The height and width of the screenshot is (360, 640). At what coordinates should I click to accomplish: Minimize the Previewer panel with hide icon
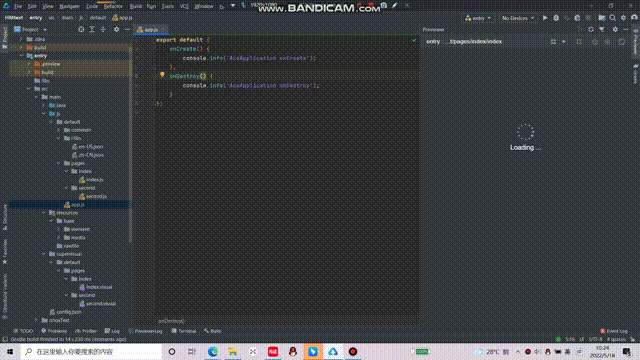pyautogui.click(x=626, y=29)
